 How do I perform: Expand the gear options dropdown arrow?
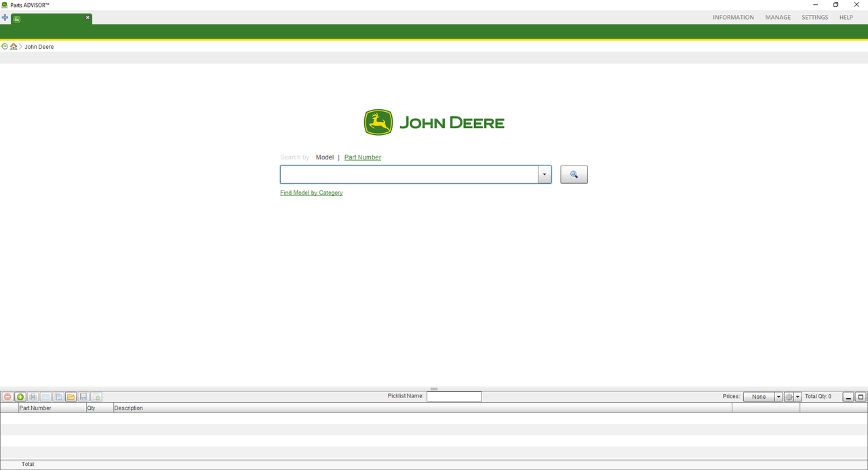(798, 397)
